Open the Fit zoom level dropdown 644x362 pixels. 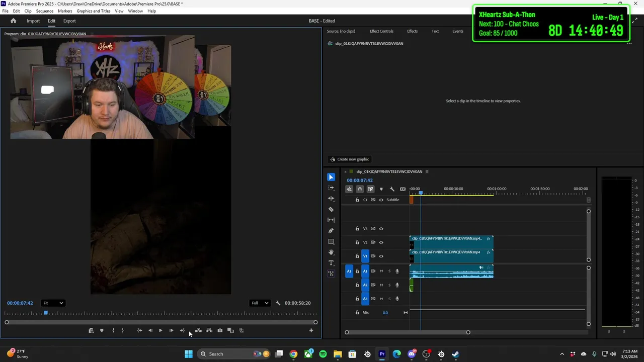click(53, 303)
